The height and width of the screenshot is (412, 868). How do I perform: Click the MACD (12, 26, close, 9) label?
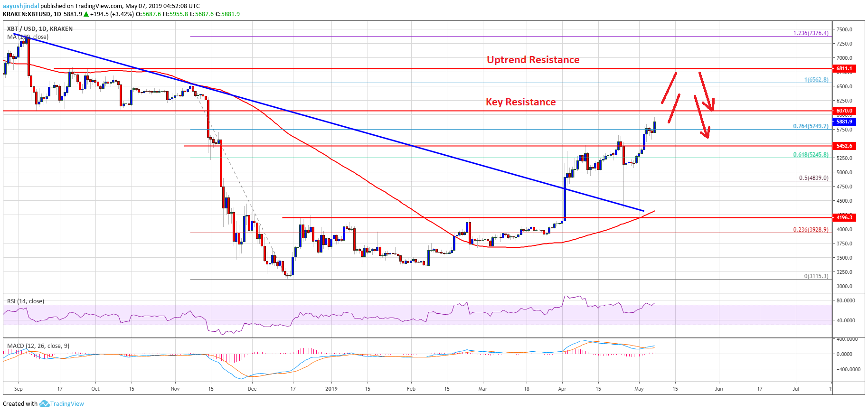38,346
